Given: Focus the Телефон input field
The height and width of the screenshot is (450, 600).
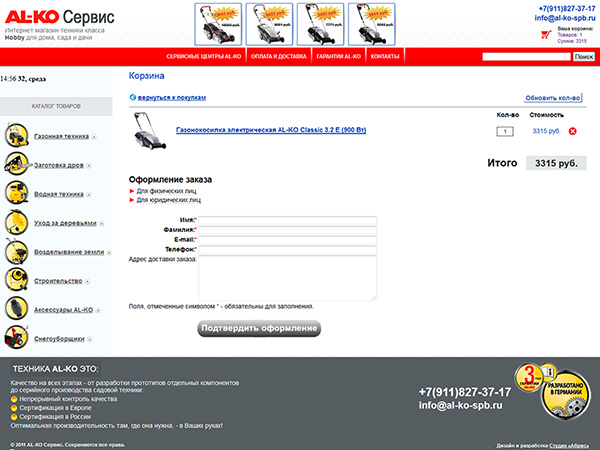Looking at the screenshot, I should pos(288,250).
